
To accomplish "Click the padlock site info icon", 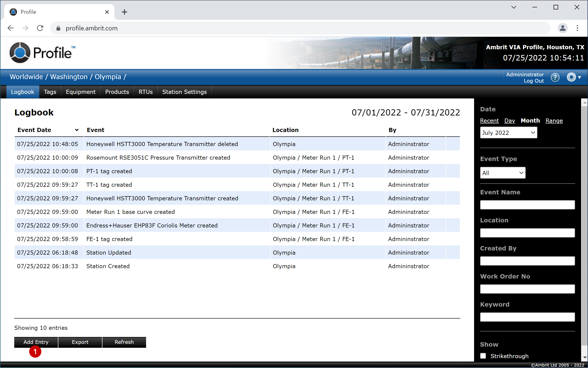I will [58, 28].
